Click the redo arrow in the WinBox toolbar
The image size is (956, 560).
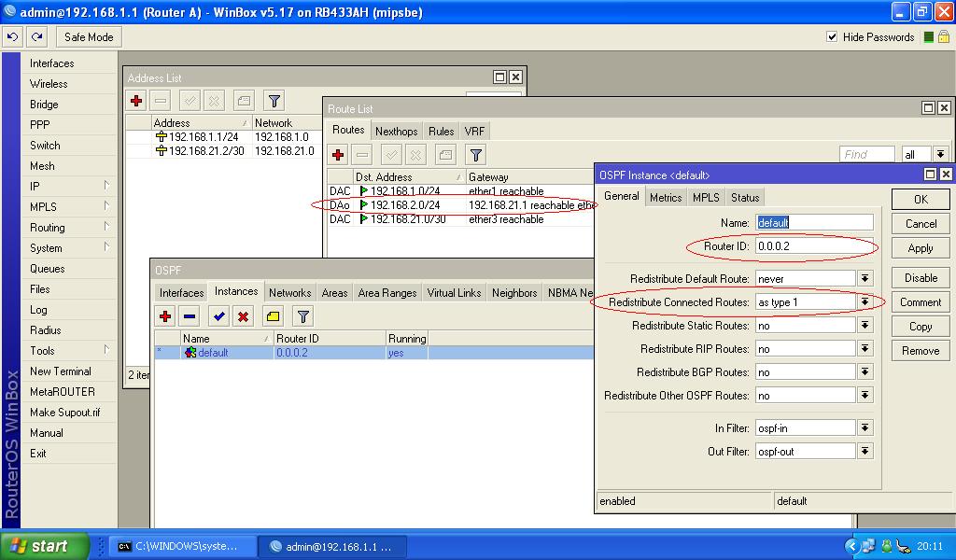pos(36,37)
